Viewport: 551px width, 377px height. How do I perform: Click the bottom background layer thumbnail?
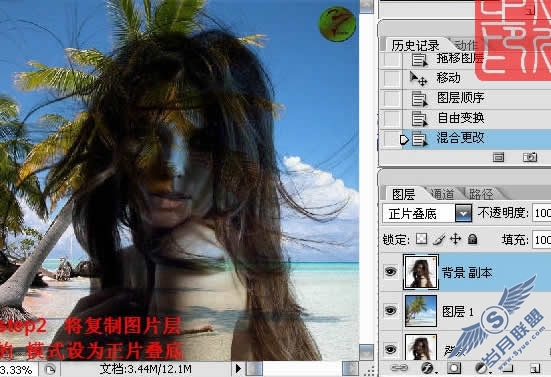[421, 347]
